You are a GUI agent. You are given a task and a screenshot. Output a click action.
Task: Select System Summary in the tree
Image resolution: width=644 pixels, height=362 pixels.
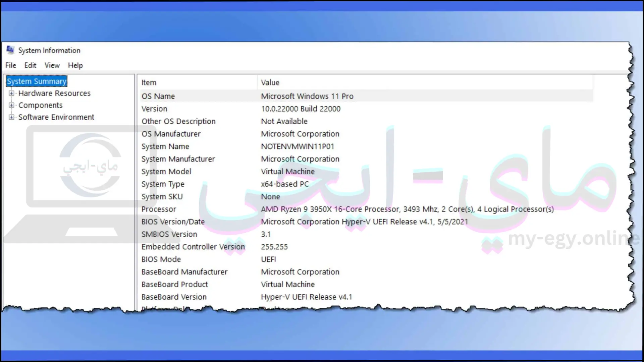[x=37, y=81]
